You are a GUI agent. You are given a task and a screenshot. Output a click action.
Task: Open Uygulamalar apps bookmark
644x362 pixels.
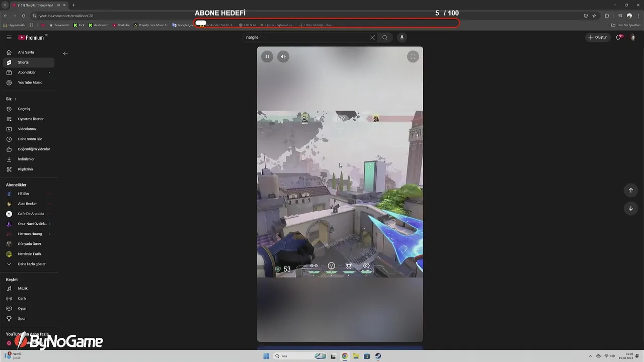[15, 25]
